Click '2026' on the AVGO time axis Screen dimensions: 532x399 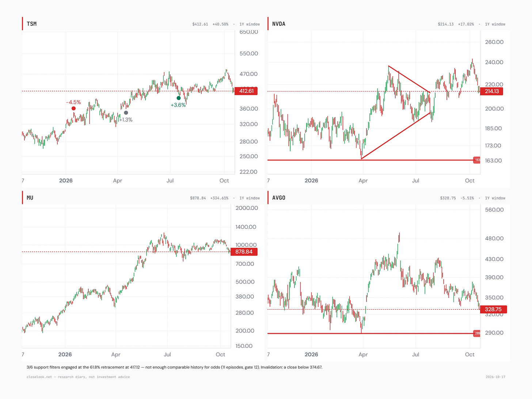311,354
